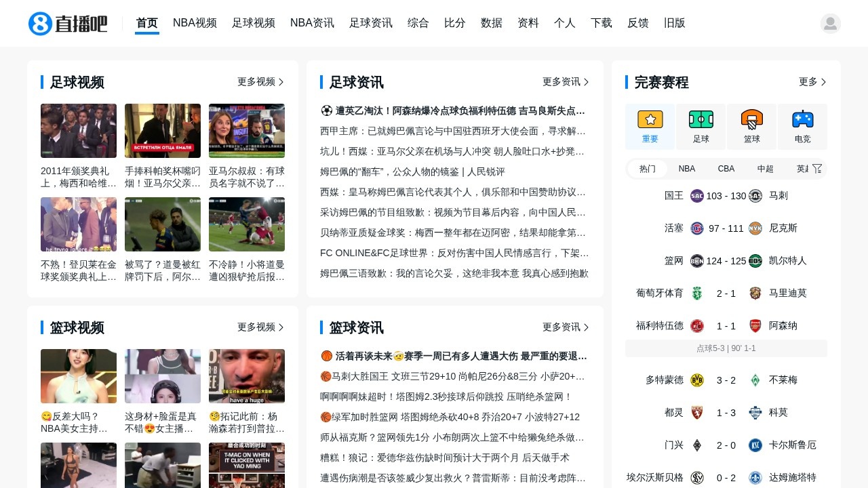Click the 达姆施塔特 team logo
The width and height of the screenshot is (868, 488).
click(x=755, y=478)
